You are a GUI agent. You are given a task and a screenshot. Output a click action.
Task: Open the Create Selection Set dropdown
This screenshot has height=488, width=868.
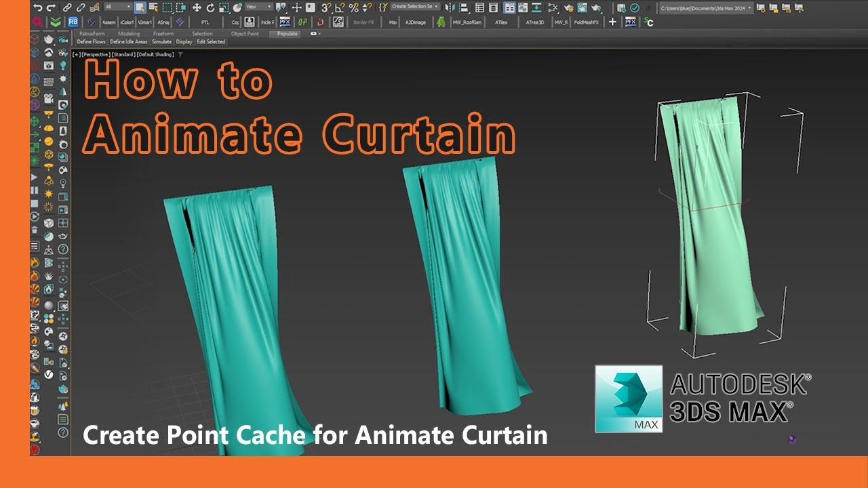[414, 7]
